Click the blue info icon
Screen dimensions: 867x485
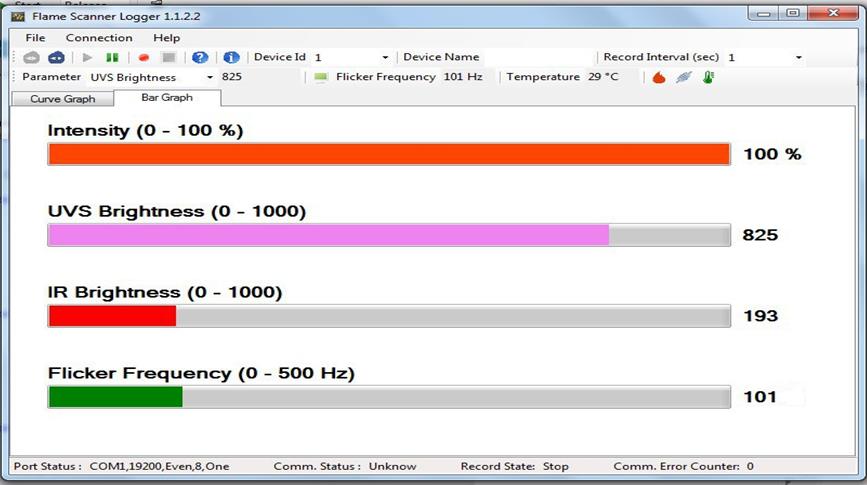pyautogui.click(x=231, y=58)
